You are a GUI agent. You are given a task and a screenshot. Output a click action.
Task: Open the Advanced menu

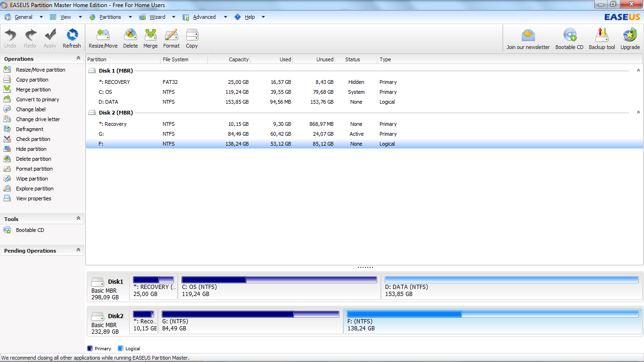(204, 17)
